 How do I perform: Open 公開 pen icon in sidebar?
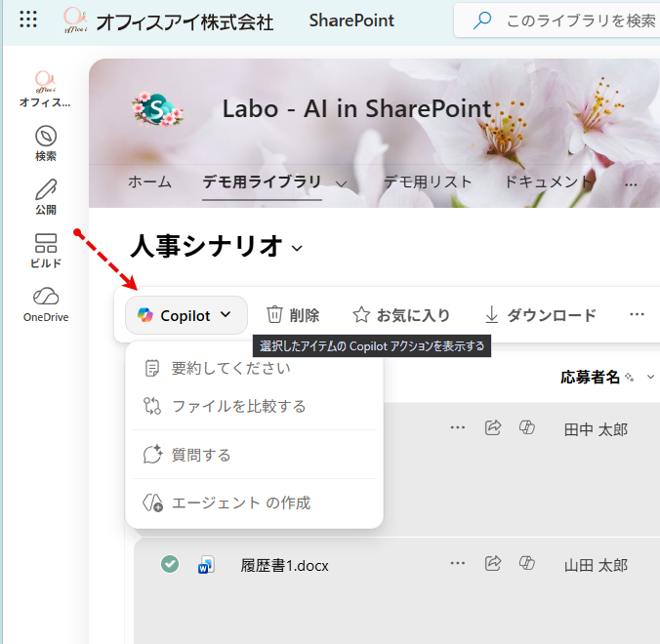(x=46, y=197)
